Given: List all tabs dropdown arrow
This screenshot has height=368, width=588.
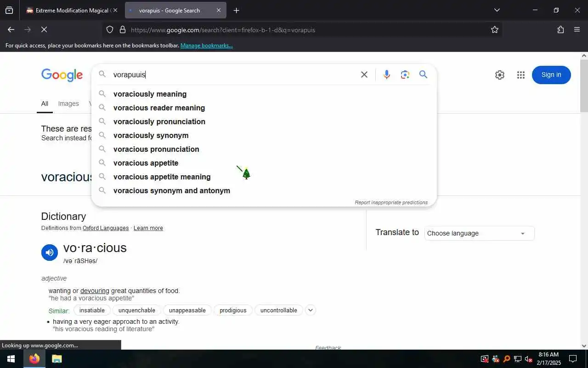Looking at the screenshot, I should (x=497, y=10).
